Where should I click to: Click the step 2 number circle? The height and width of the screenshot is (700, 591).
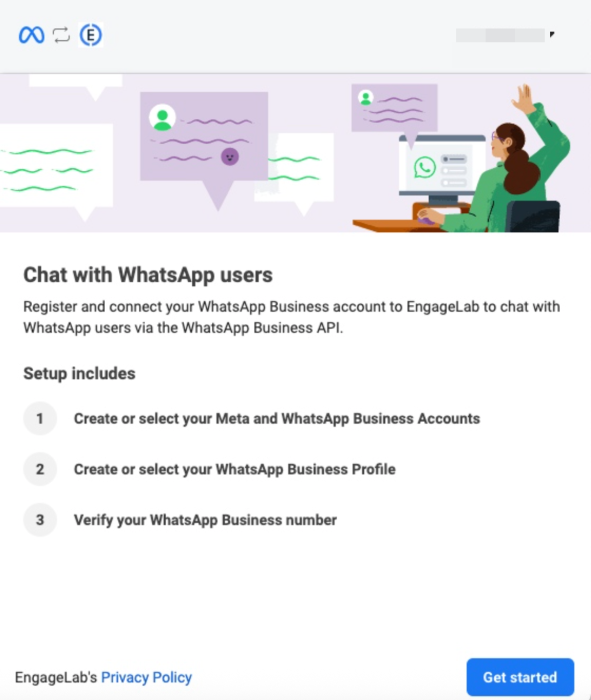[x=40, y=469]
